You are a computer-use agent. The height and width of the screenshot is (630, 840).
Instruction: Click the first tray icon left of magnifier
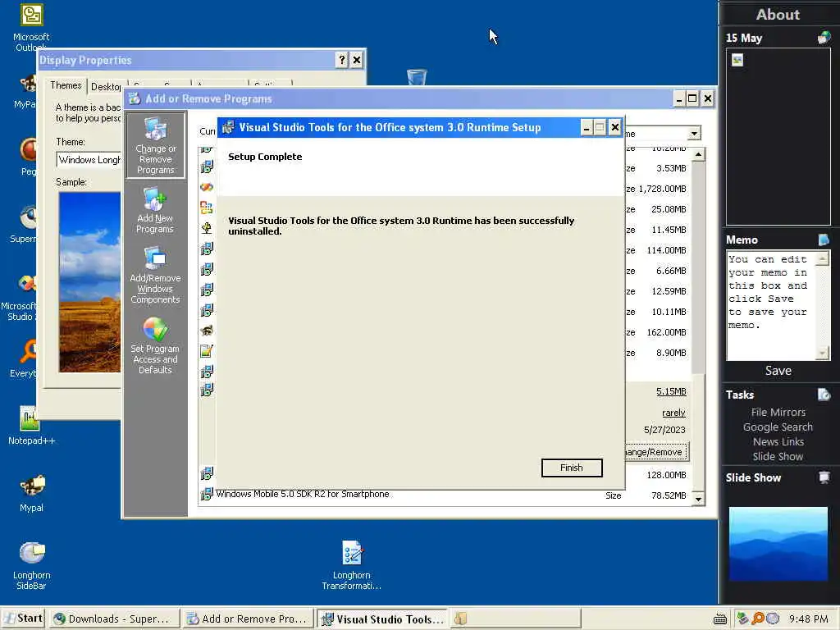click(x=742, y=619)
